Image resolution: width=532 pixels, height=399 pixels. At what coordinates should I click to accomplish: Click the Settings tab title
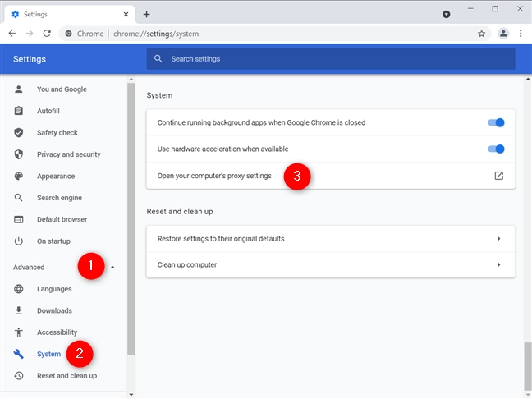pos(35,14)
